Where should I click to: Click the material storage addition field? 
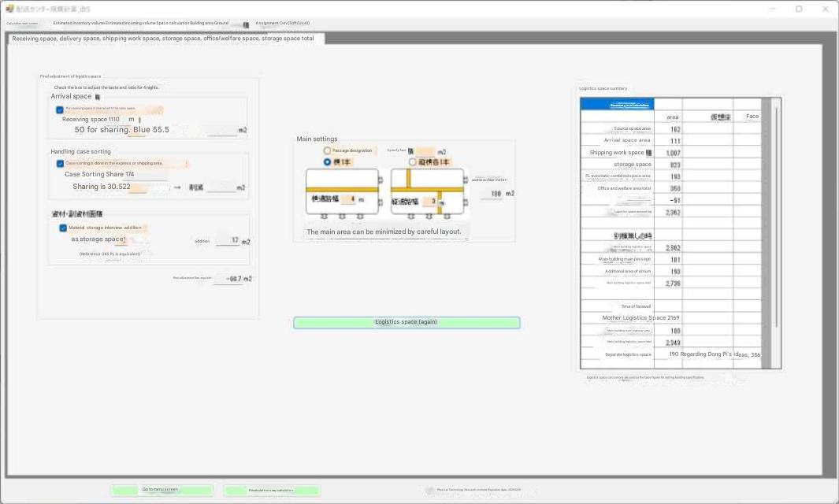228,241
